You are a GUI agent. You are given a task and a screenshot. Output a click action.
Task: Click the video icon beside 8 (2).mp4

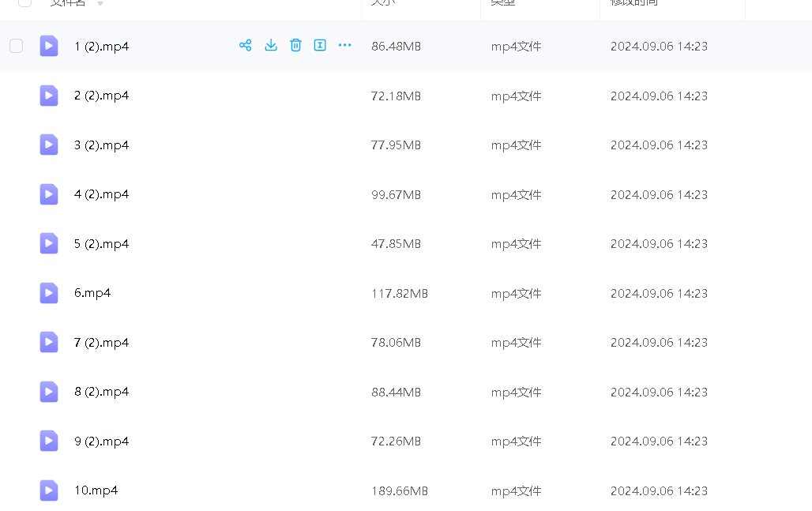coord(49,392)
